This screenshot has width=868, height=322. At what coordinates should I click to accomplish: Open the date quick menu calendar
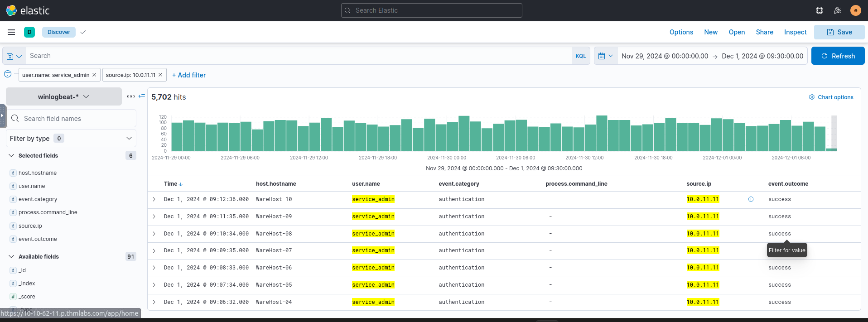(605, 56)
